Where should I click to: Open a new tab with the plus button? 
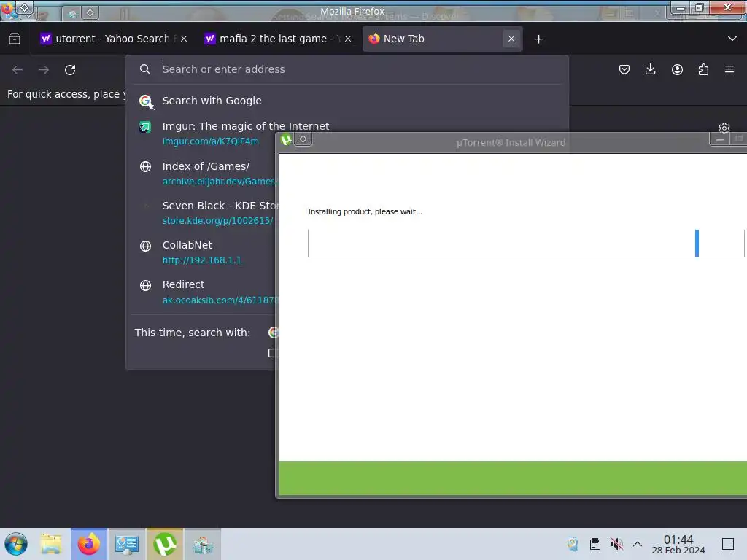(x=539, y=39)
